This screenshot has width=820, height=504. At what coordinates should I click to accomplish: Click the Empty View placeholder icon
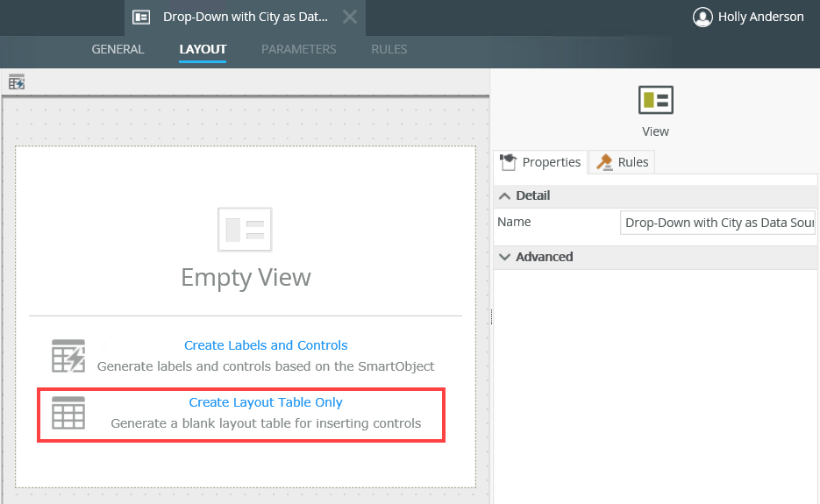click(x=245, y=230)
